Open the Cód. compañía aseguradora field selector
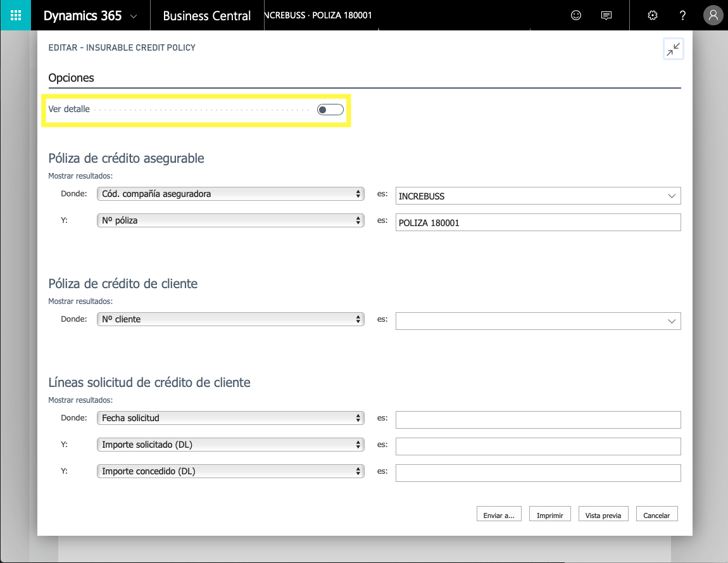Image resolution: width=728 pixels, height=563 pixels. tap(230, 194)
